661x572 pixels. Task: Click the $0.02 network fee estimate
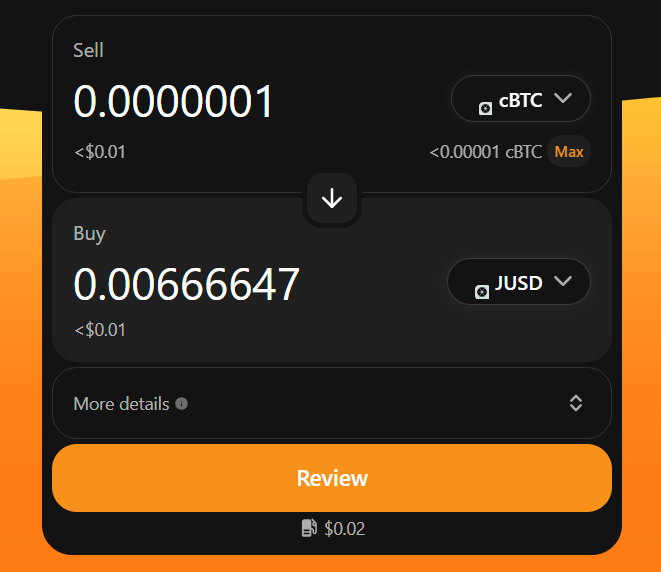point(344,528)
